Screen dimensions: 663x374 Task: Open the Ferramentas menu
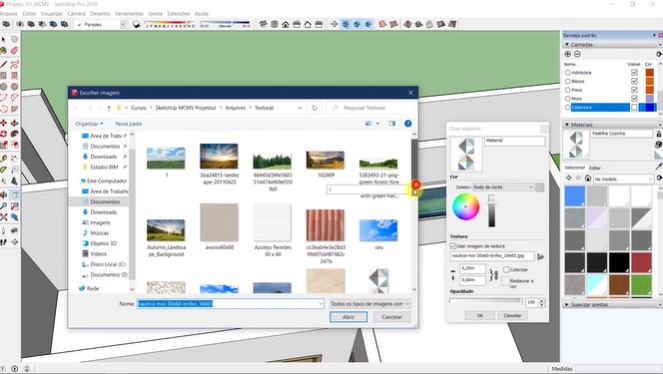(129, 14)
